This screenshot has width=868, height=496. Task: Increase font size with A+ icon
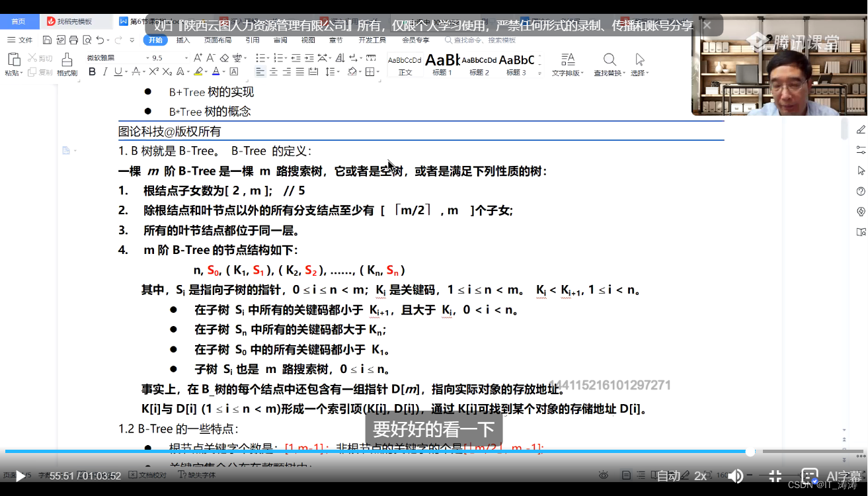point(198,58)
